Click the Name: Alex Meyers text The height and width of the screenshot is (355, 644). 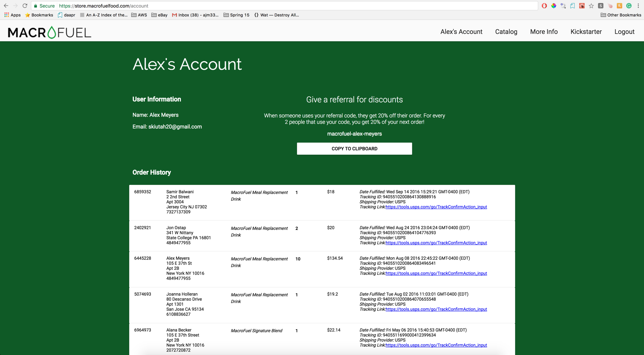click(155, 115)
